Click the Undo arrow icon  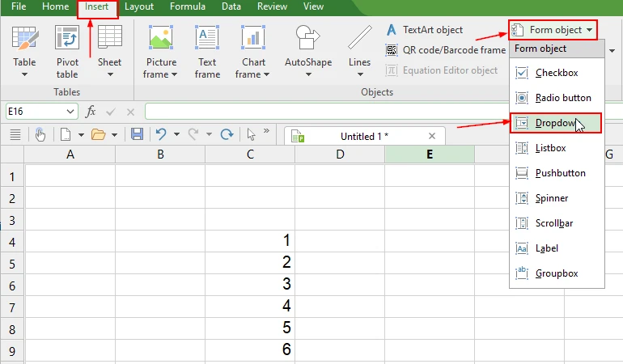[162, 134]
